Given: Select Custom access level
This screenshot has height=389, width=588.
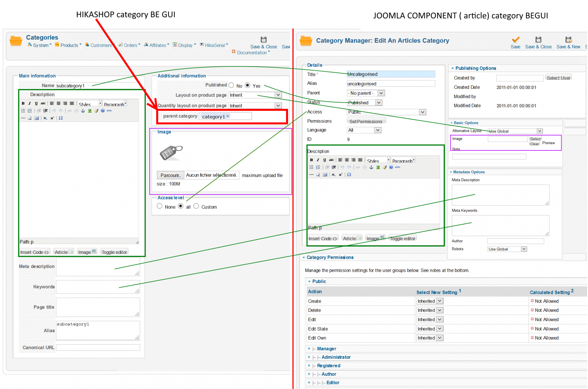Looking at the screenshot, I should (196, 206).
